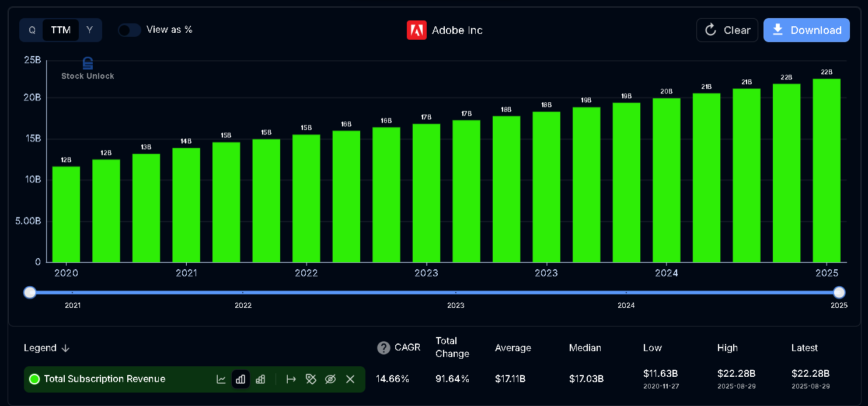Switch series to line chart icon
Viewport: 868px width, 406px height.
click(221, 379)
